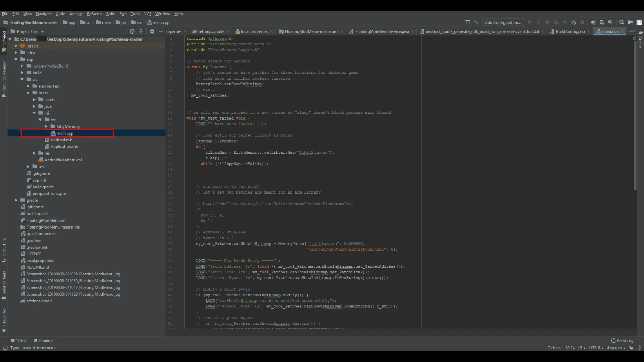Image resolution: width=644 pixels, height=362 pixels.
Task: Expand the KittyMemory folder
Action: (46, 126)
